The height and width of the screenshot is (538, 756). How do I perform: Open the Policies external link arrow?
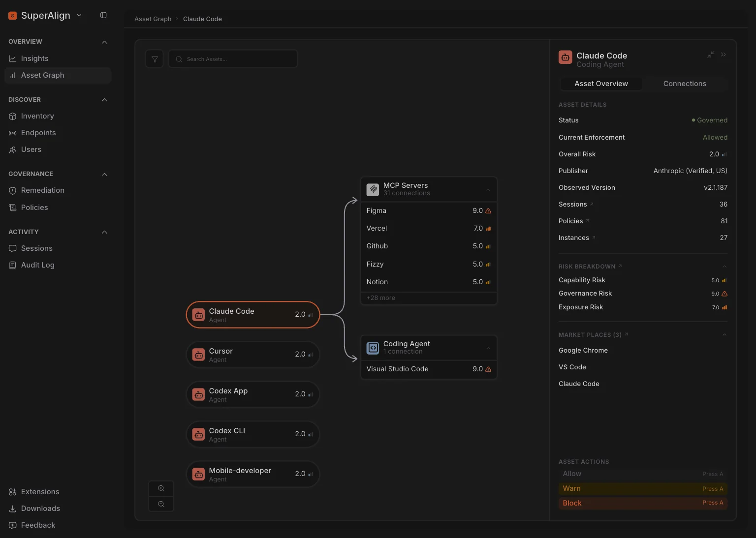588,221
